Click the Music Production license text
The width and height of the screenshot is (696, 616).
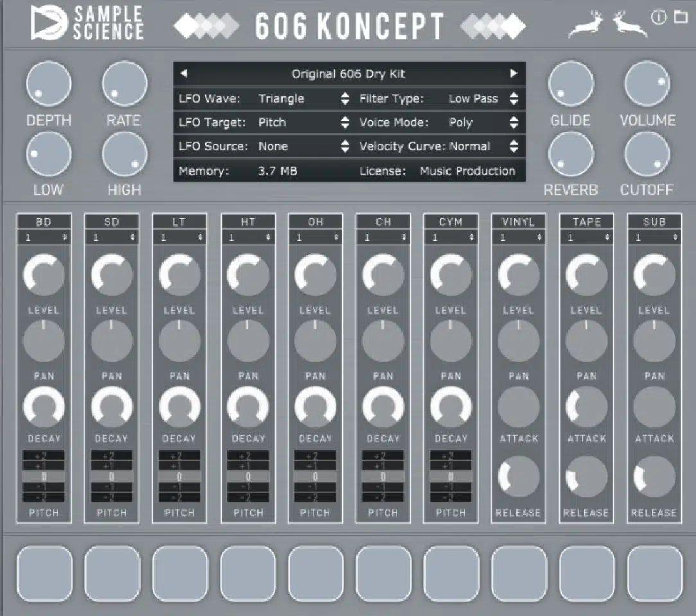pos(467,171)
